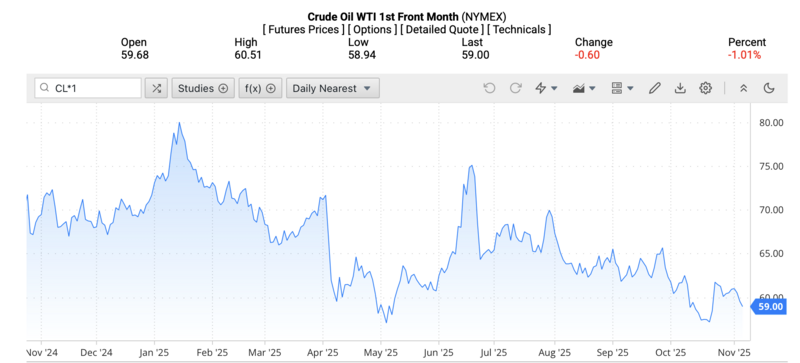Click the Dec '24 date axis label
Image resolution: width=800 pixels, height=363 pixels.
click(x=96, y=352)
